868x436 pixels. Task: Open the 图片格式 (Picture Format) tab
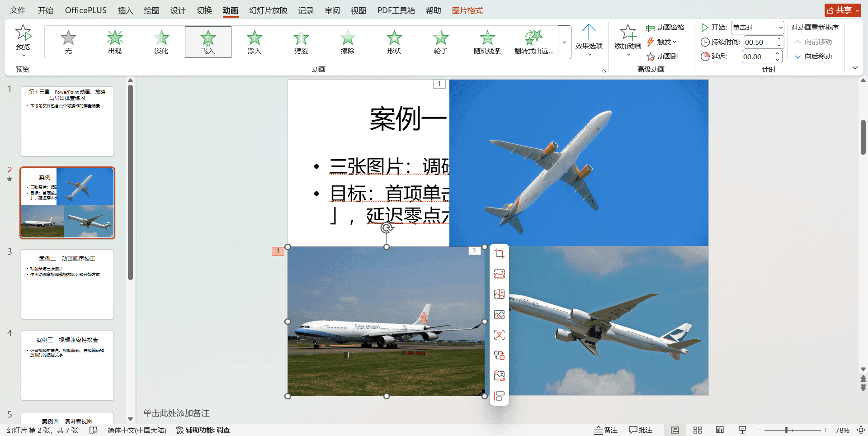click(x=467, y=10)
